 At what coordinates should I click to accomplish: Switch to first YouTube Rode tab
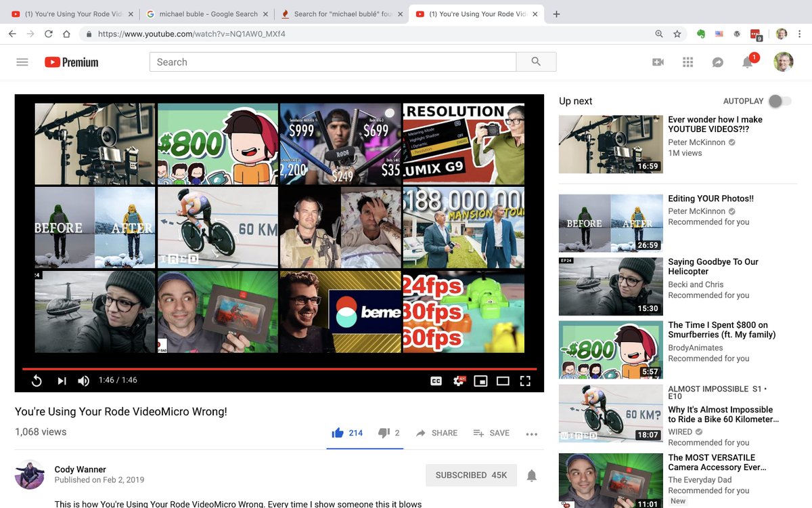[72, 14]
